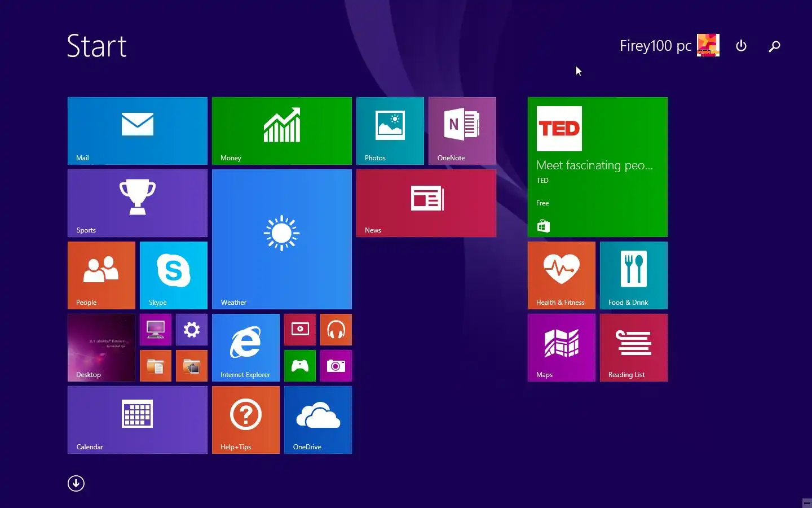Launch OneDrive from its tile

[x=318, y=420]
